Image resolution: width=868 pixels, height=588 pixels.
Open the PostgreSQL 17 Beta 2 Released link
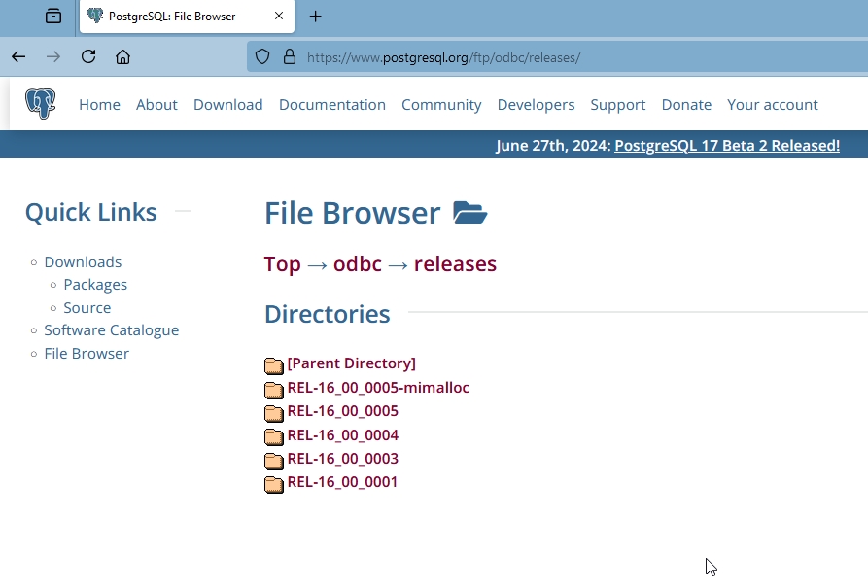[726, 146]
